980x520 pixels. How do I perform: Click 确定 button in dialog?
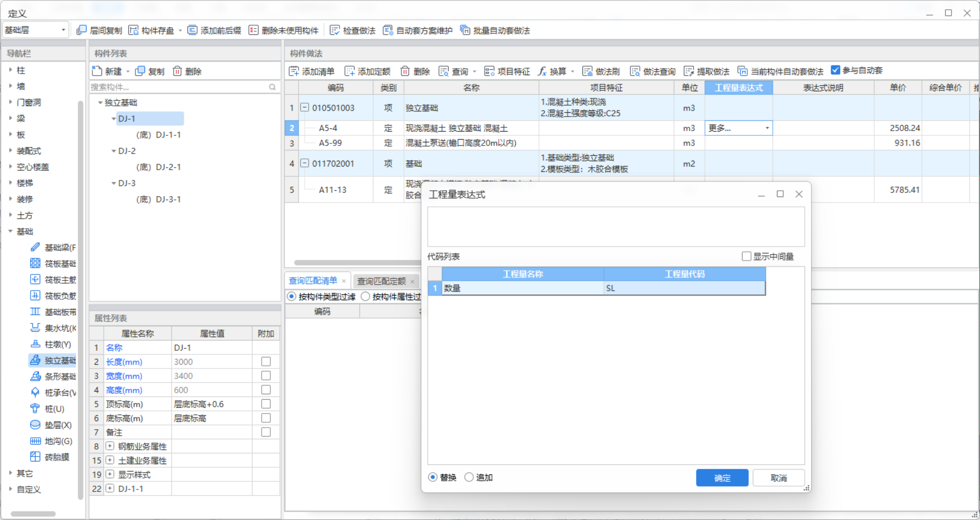[x=722, y=478]
